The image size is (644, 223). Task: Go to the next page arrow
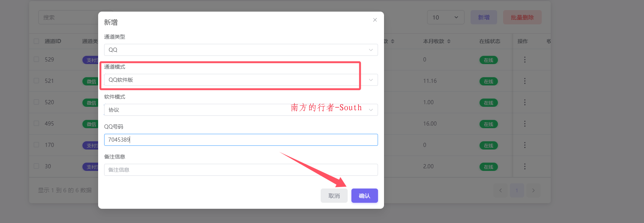coord(533,190)
